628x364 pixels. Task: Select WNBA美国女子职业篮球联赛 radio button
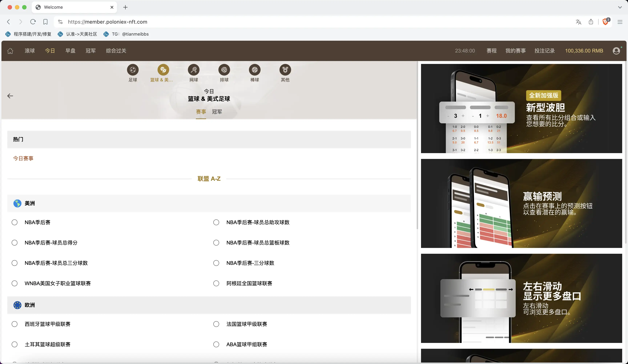pos(15,284)
